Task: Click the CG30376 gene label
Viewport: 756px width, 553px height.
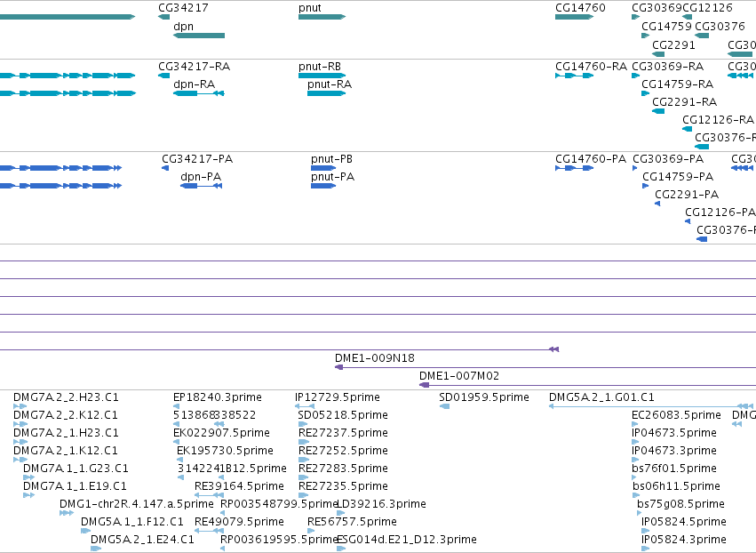Action: click(x=720, y=26)
